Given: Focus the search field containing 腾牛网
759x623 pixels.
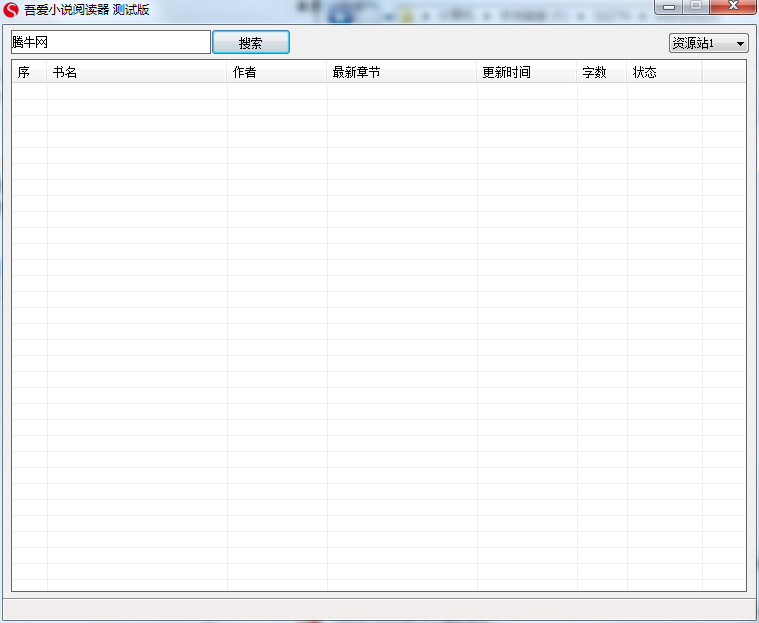Looking at the screenshot, I should [111, 42].
